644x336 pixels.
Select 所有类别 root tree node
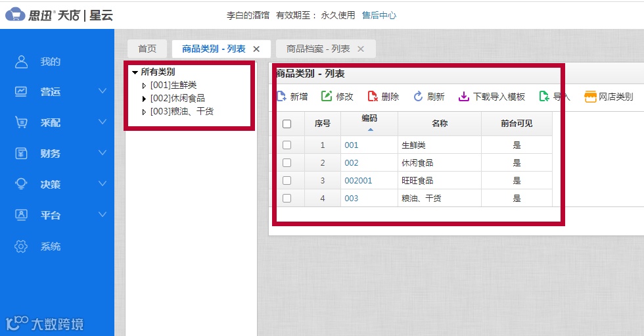tap(158, 72)
